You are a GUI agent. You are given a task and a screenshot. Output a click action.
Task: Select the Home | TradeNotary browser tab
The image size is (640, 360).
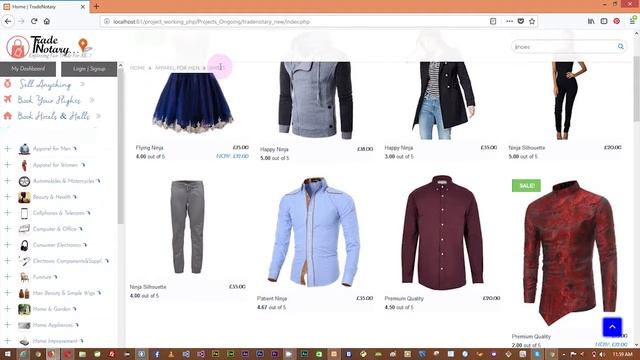pos(44,7)
